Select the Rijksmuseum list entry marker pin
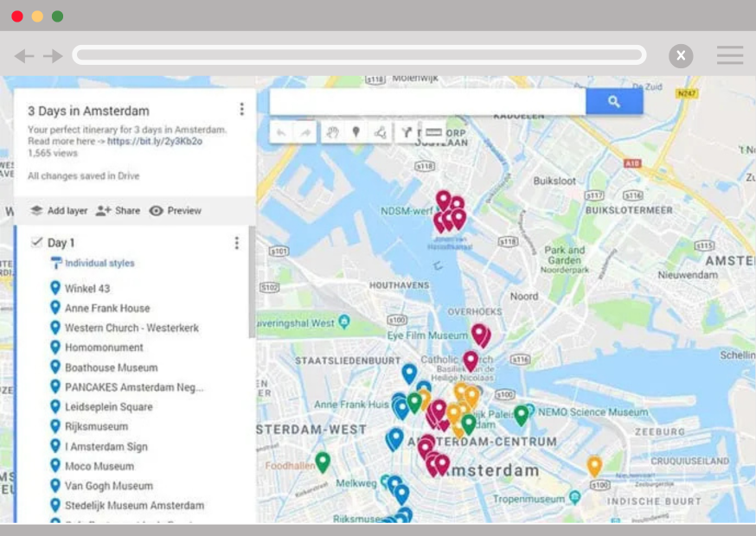The height and width of the screenshot is (536, 756). [54, 426]
